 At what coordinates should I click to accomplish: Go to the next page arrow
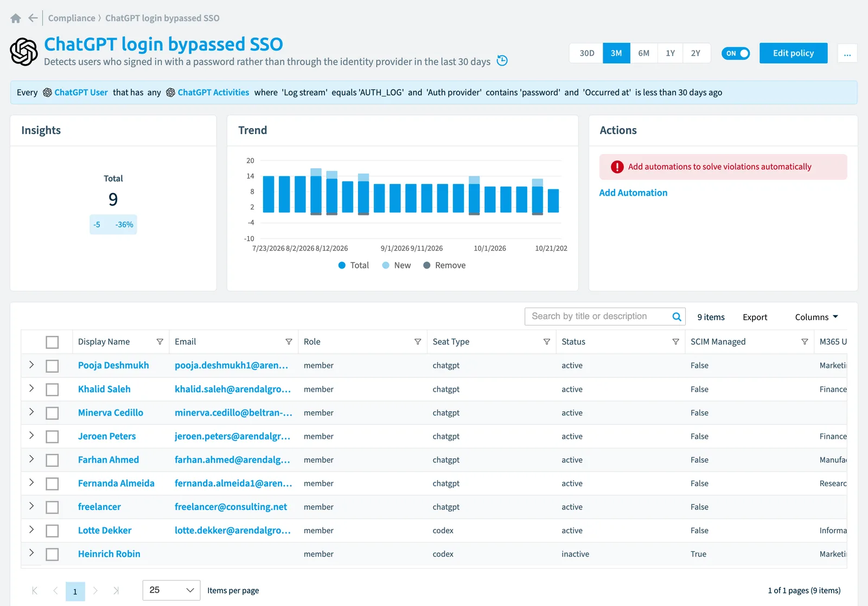[95, 591]
